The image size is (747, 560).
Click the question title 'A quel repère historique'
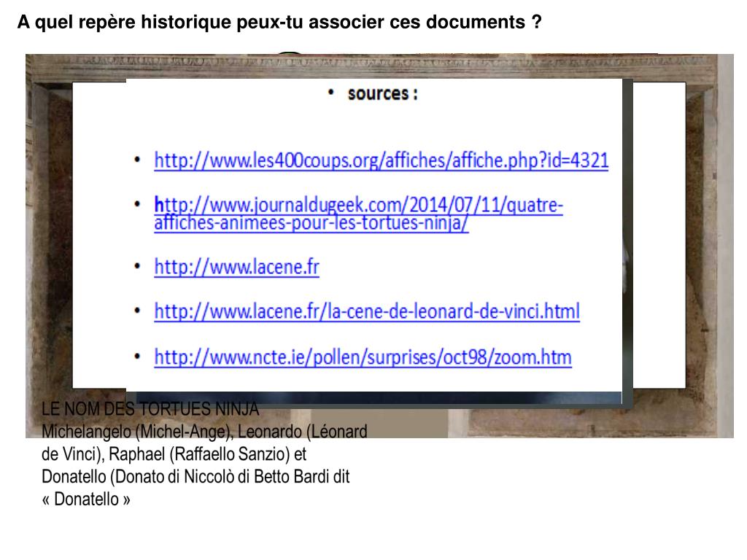point(279,22)
